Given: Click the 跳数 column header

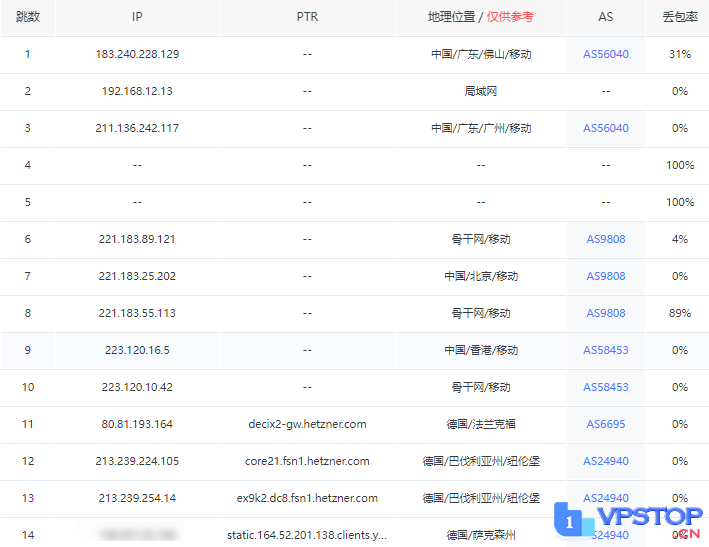Looking at the screenshot, I should (x=27, y=18).
